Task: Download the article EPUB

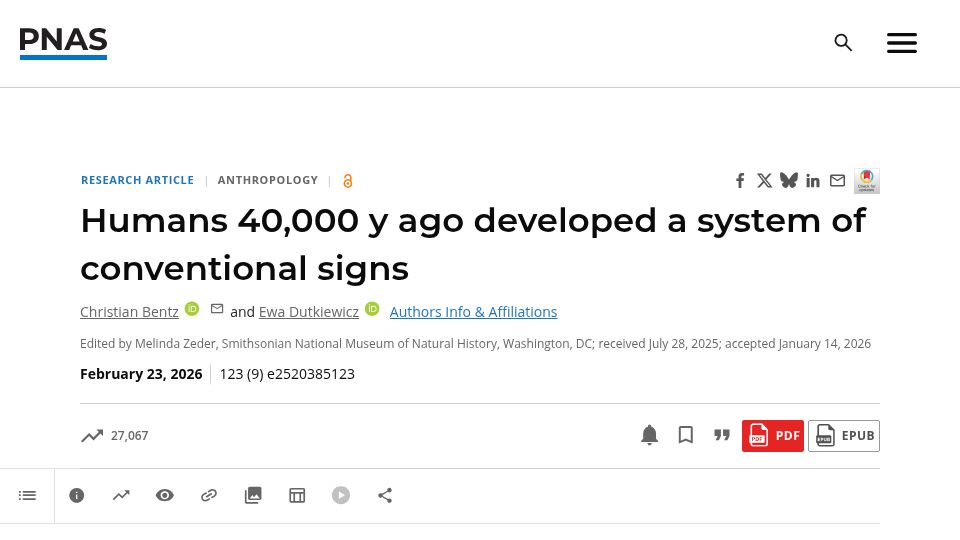Action: [844, 436]
